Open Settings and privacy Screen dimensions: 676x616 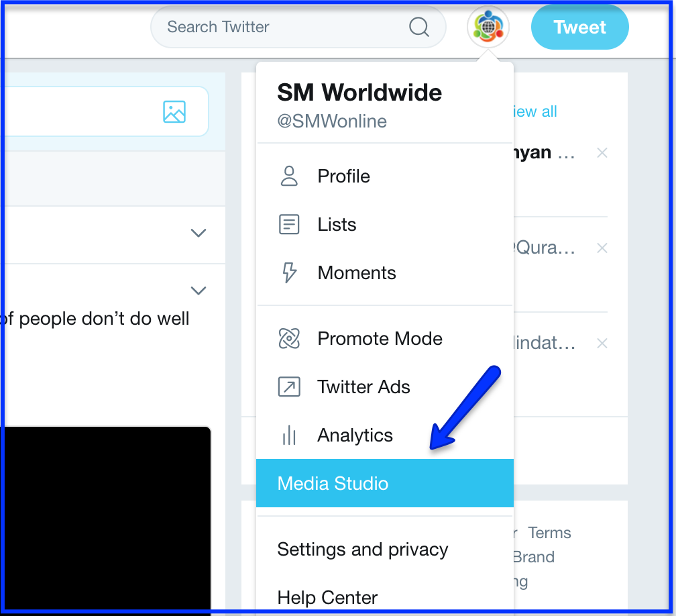pyautogui.click(x=363, y=550)
